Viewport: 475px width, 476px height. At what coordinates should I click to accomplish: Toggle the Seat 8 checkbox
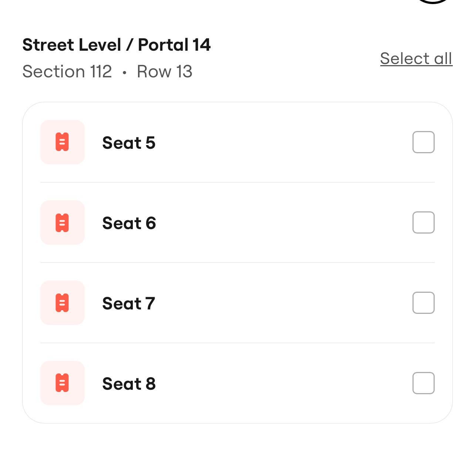[423, 383]
